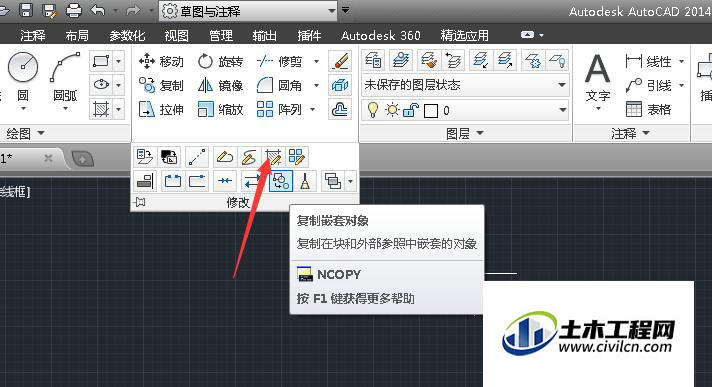The image size is (712, 387).
Task: Toggle layer 0 on/off light bulb
Action: [373, 110]
